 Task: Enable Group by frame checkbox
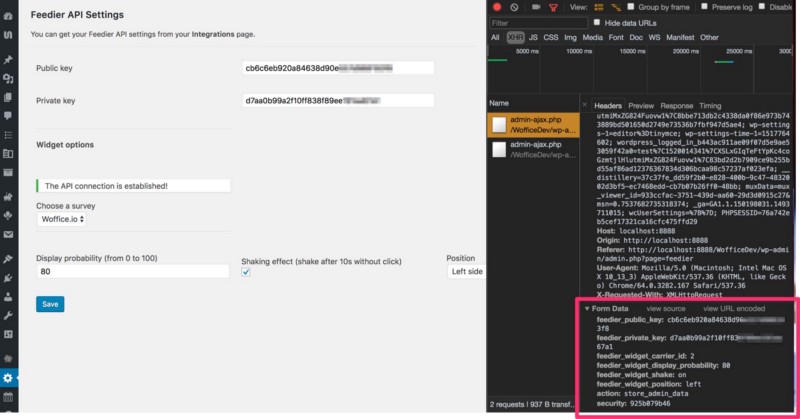631,7
